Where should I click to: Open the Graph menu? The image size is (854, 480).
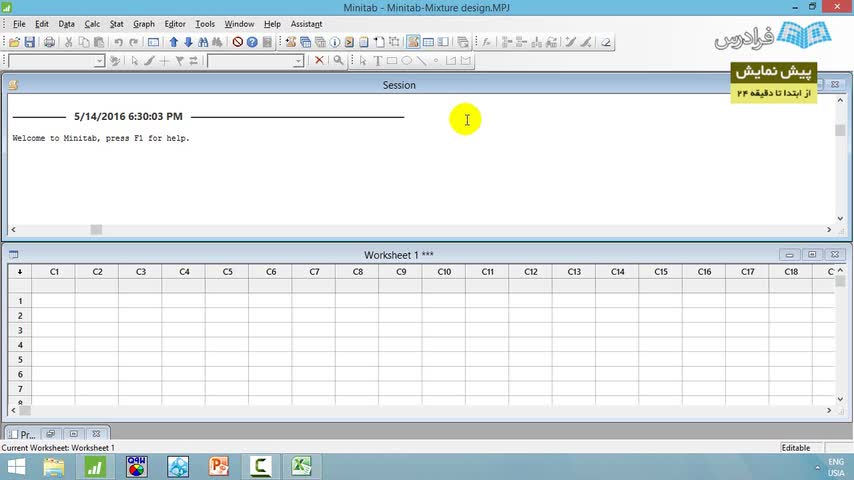click(x=144, y=24)
